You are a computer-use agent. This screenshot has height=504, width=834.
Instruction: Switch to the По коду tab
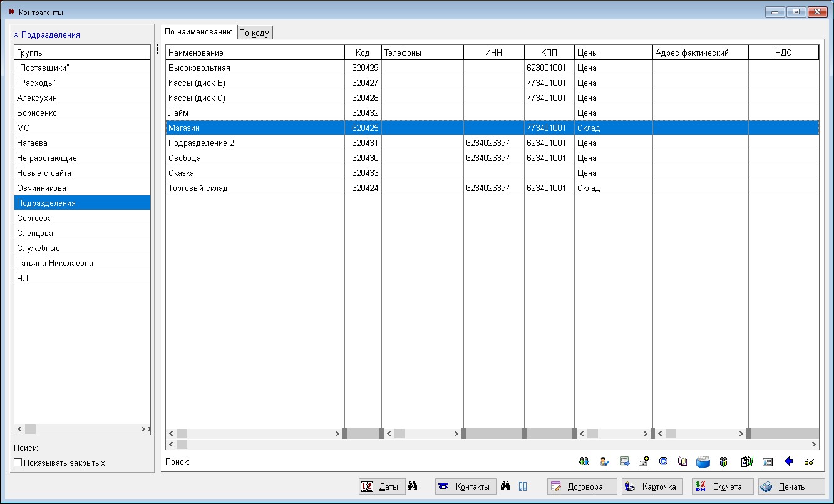255,33
